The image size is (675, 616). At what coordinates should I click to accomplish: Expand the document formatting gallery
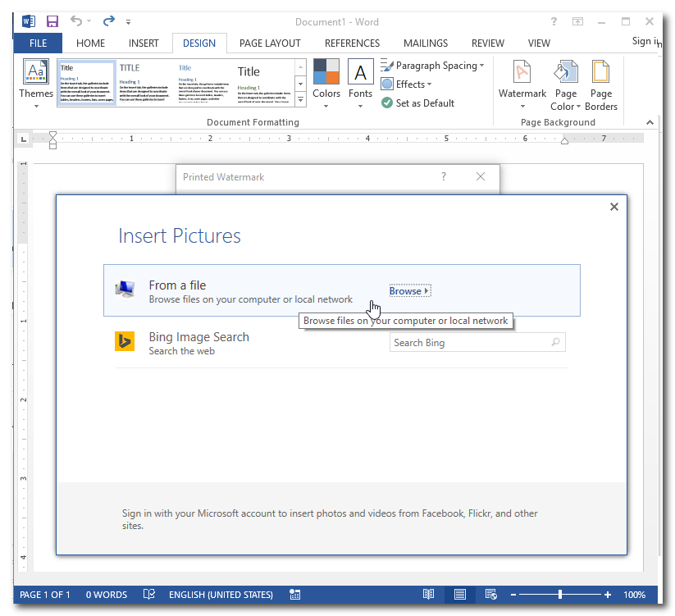[x=300, y=99]
